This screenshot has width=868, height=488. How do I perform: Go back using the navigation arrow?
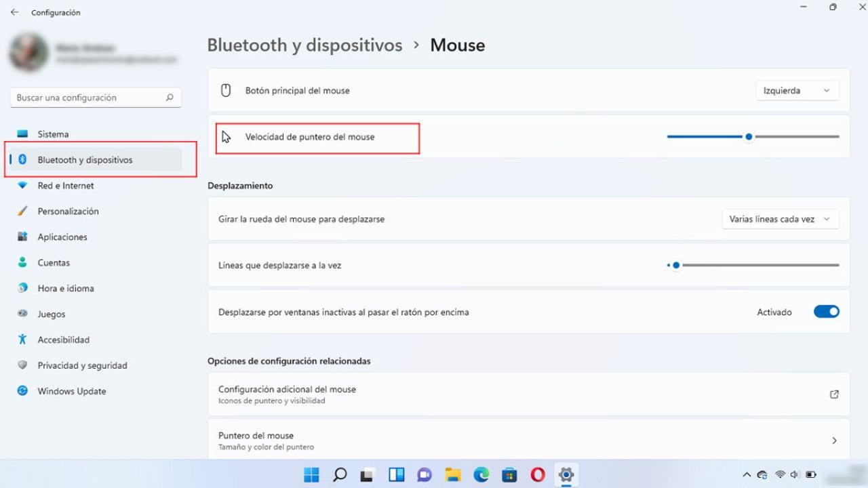(14, 12)
